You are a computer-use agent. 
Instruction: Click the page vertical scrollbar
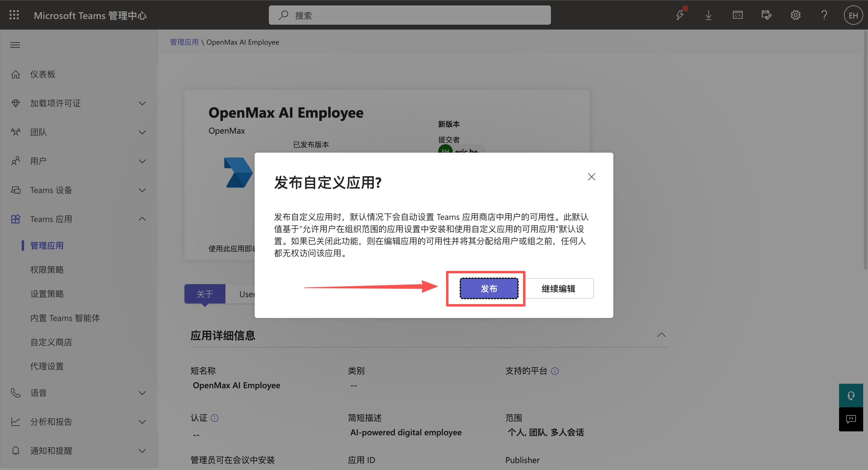click(866, 150)
